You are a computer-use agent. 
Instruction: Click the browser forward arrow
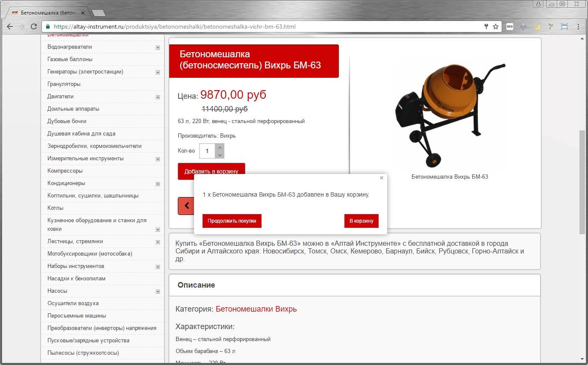coord(22,26)
